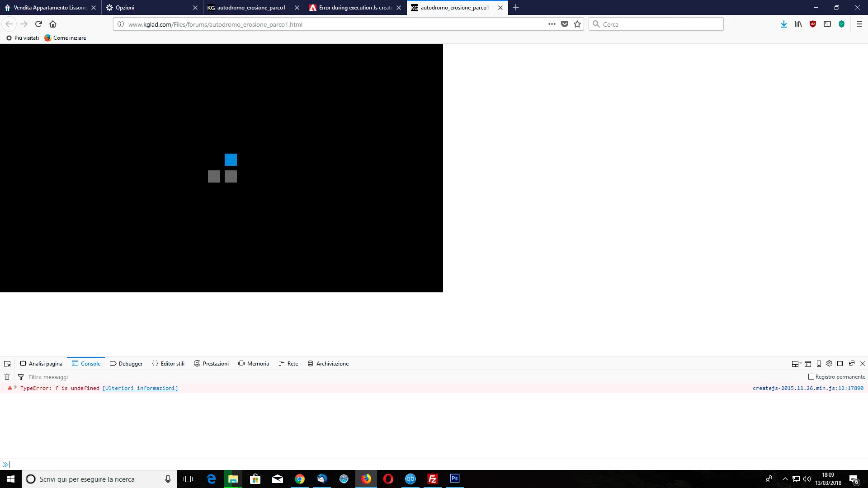Dock devtools to side of window
The width and height of the screenshot is (868, 488).
(x=840, y=364)
